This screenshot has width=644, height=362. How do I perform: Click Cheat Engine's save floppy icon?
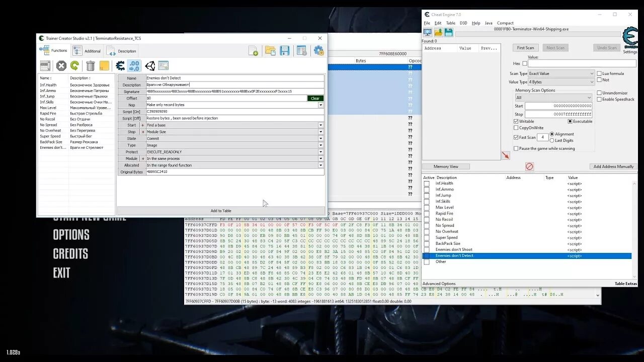(x=448, y=33)
